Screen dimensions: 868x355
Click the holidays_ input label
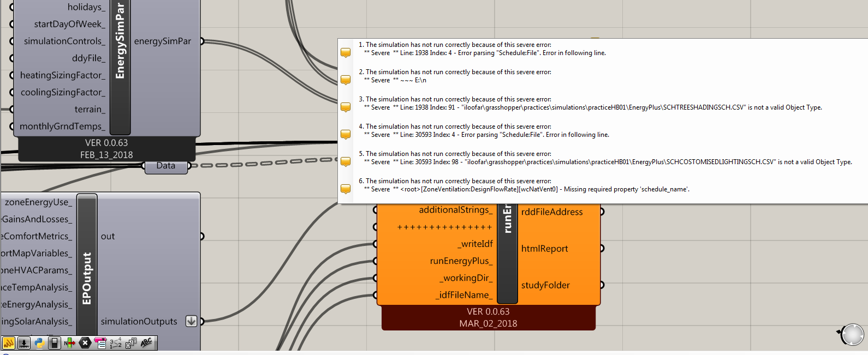click(86, 7)
